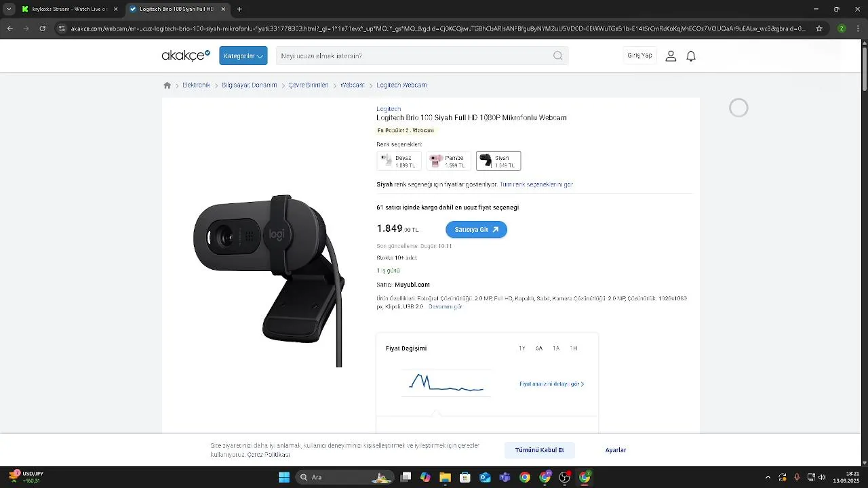The image size is (868, 488).
Task: Open the tab search dropdown arrow
Action: pyautogui.click(x=8, y=9)
